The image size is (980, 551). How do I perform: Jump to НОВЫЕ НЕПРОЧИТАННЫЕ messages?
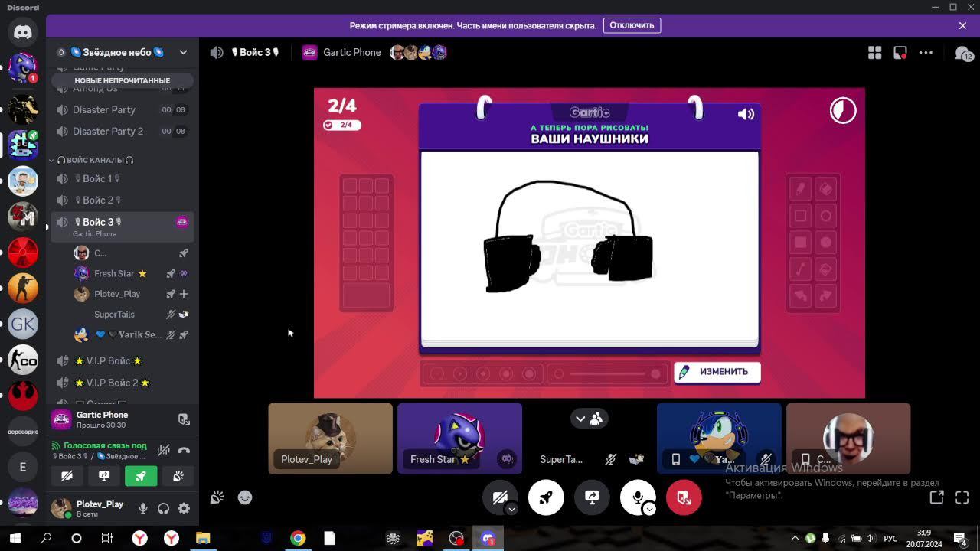click(x=122, y=80)
